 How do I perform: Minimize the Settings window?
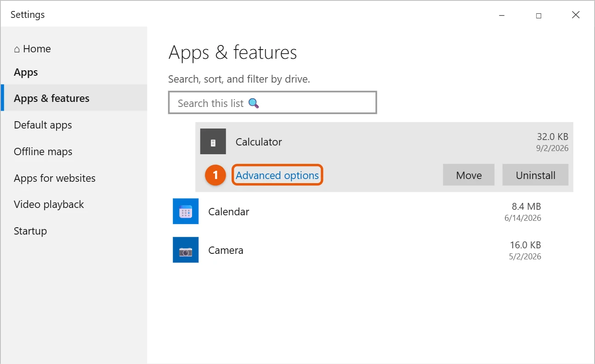pos(501,15)
